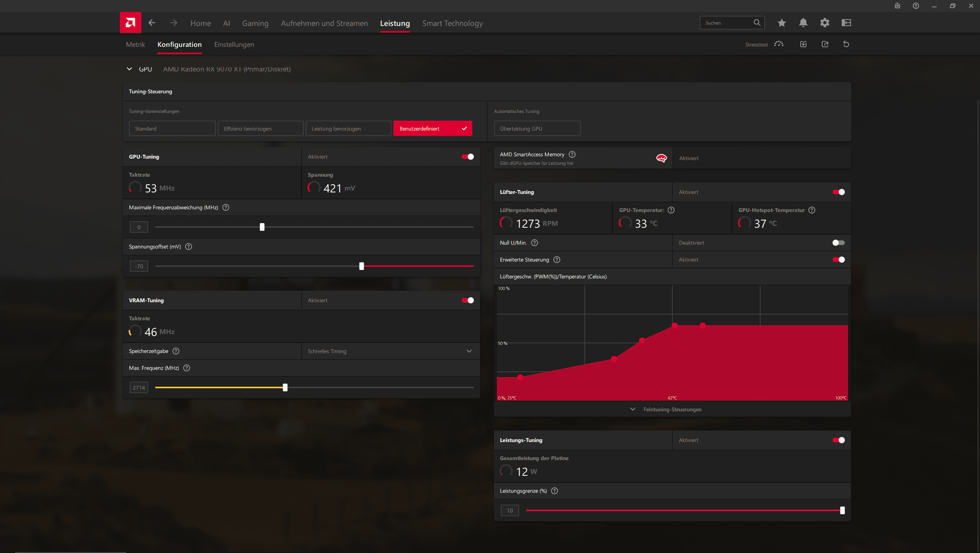Click the export profile icon
The height and width of the screenshot is (553, 980).
pos(825,44)
